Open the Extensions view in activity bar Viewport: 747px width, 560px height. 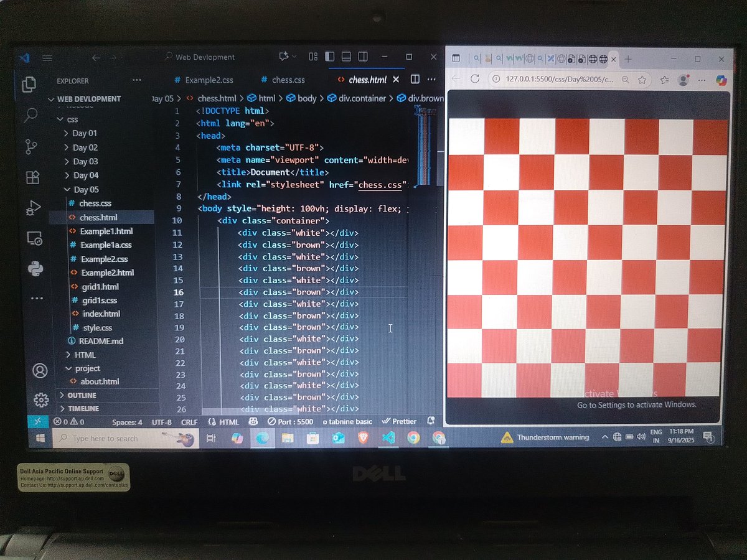[33, 177]
